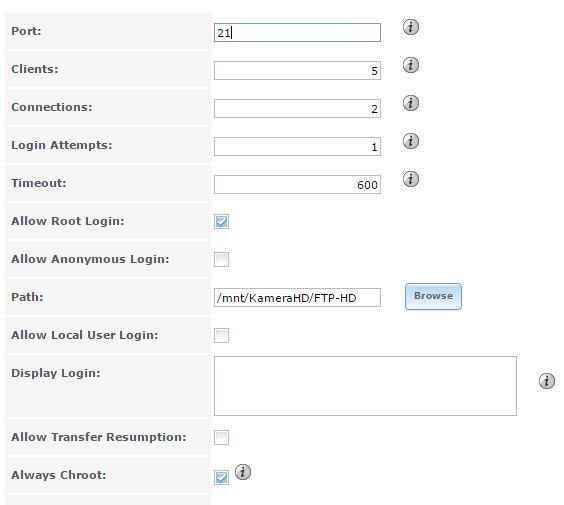Enable the Allow Anonymous Login checkbox
Viewport: 564px width, 505px height.
click(x=221, y=259)
